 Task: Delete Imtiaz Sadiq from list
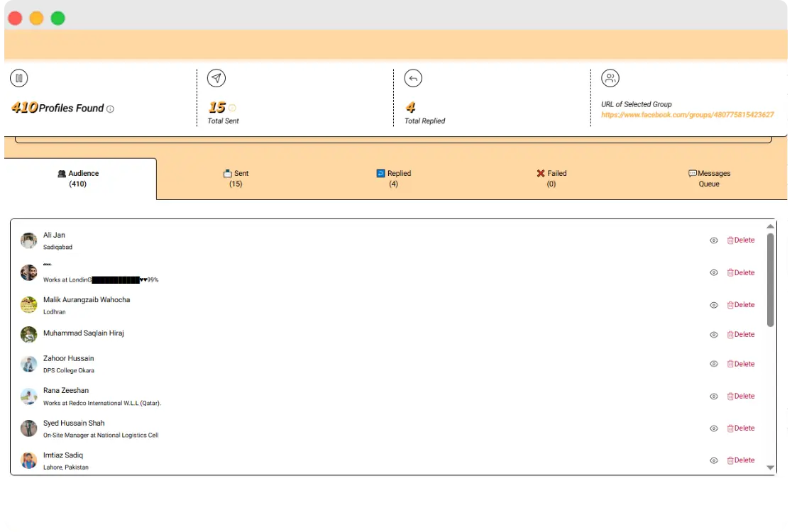coord(740,461)
